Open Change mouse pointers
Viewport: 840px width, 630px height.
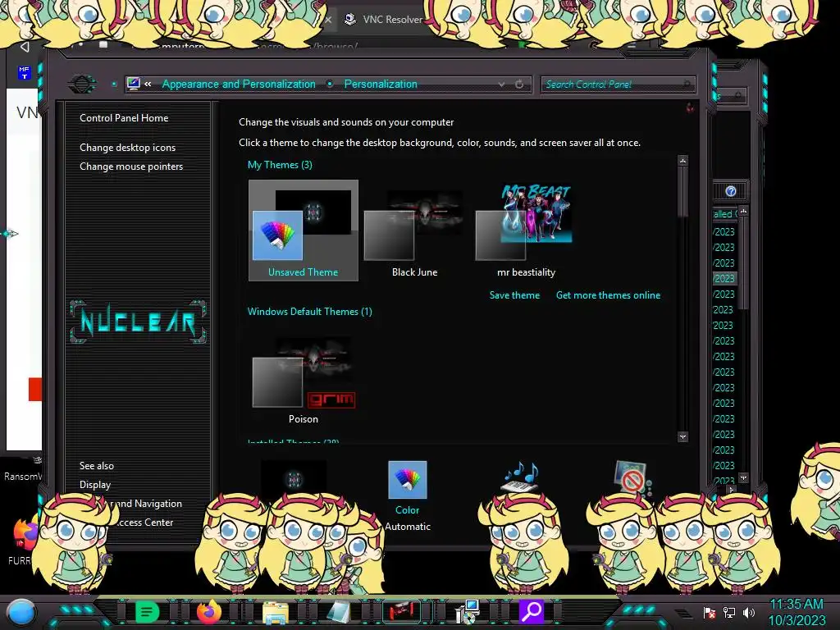131,166
